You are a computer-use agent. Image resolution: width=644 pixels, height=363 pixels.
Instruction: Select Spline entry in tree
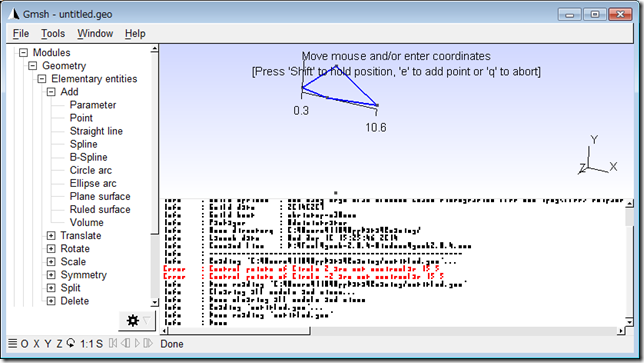83,145
